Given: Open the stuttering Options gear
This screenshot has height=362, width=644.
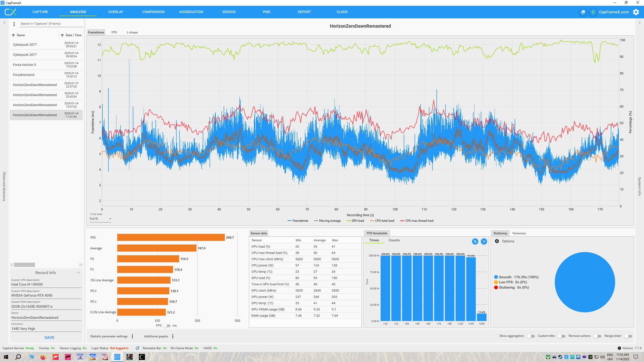Looking at the screenshot, I should 497,241.
